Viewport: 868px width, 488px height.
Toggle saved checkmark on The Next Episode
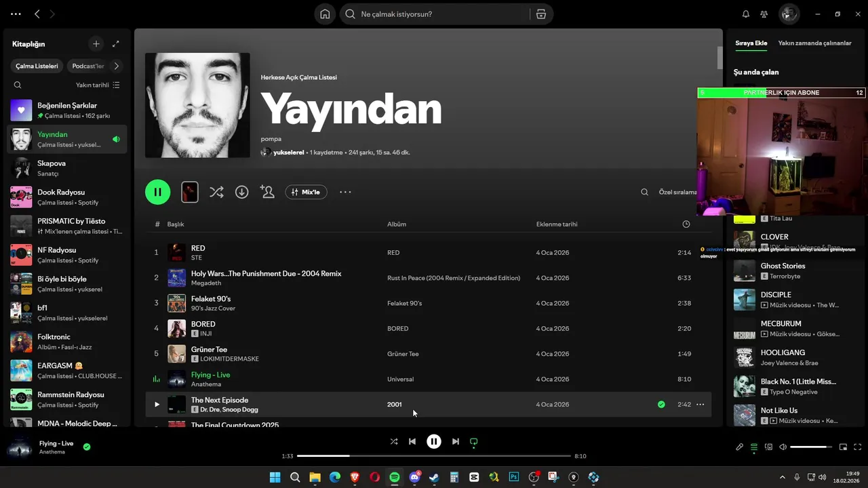(x=661, y=405)
